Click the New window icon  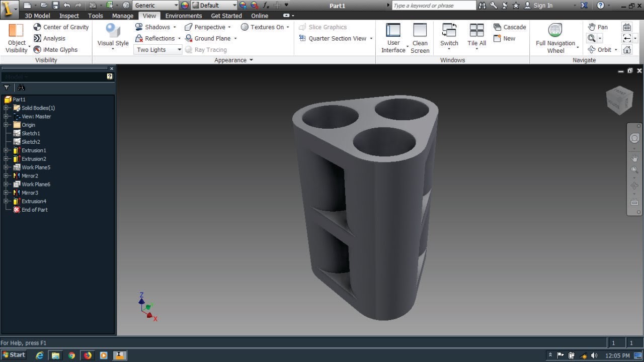pyautogui.click(x=498, y=38)
